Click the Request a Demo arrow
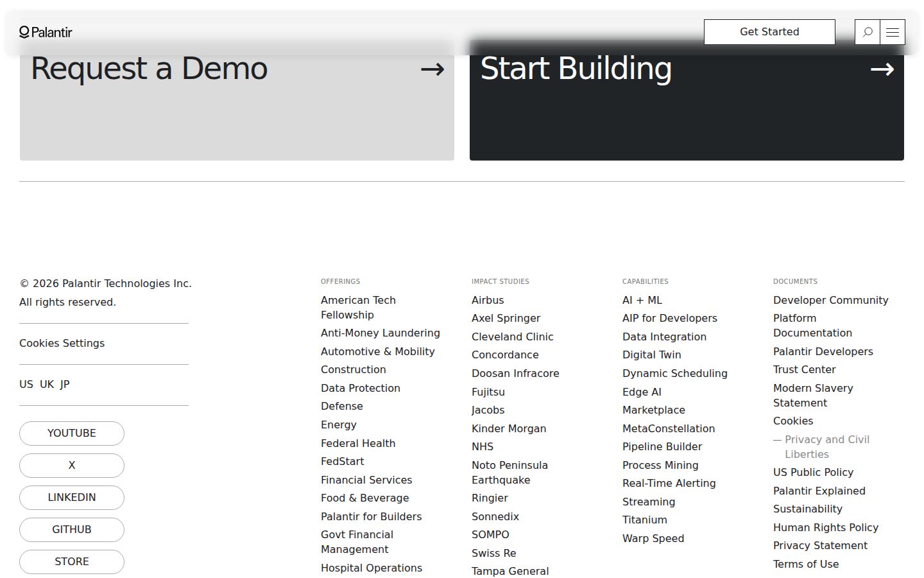Viewport: 924px width, 578px height. [432, 69]
